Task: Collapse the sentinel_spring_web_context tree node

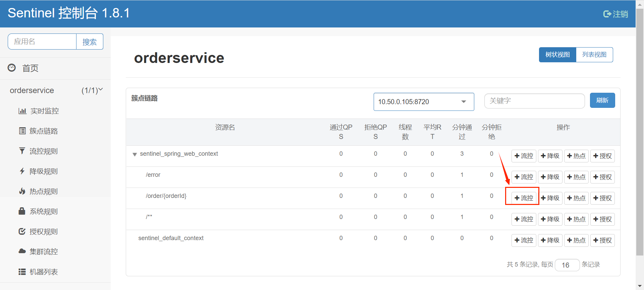Action: [135, 154]
